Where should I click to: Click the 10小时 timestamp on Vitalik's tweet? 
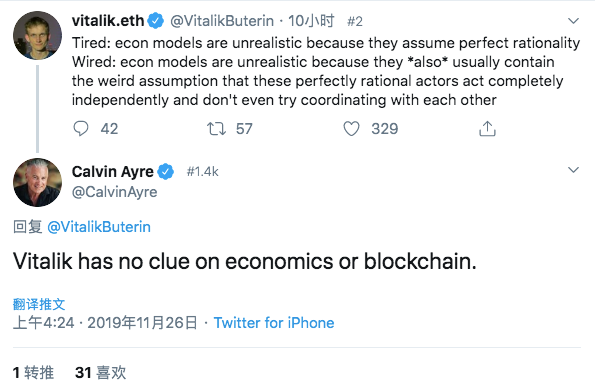(x=311, y=21)
